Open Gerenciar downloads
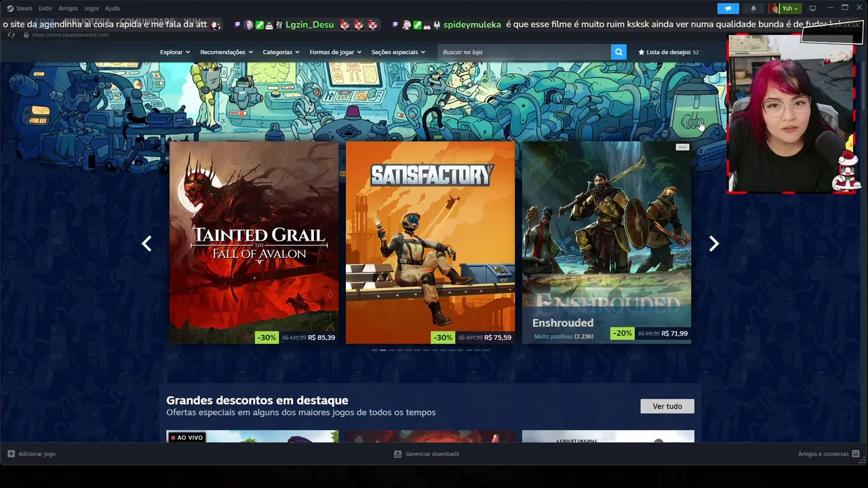Screen dimensions: 868x488 point(427,453)
